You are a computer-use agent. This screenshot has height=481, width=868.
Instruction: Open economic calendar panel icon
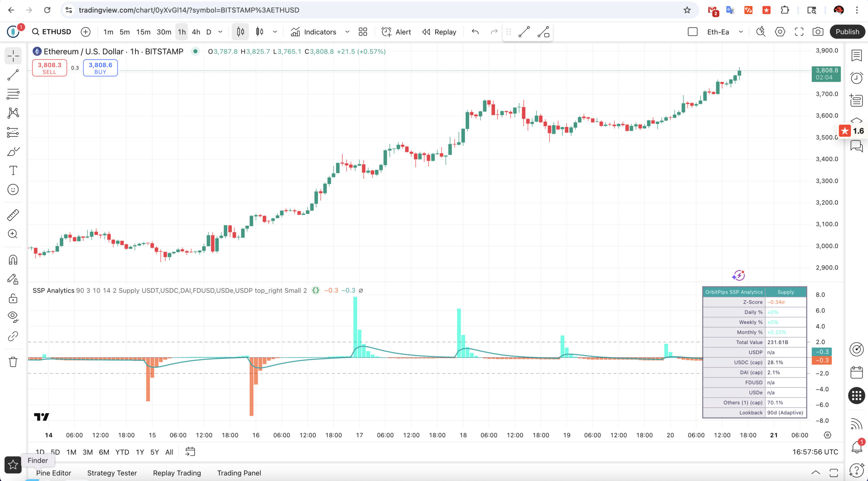[856, 372]
